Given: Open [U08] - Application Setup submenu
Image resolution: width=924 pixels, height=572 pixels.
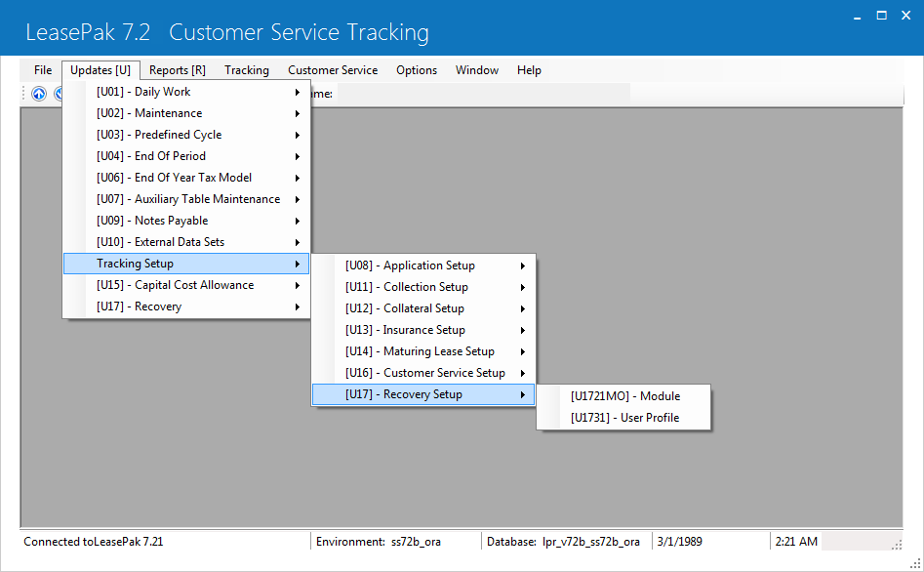Looking at the screenshot, I should pyautogui.click(x=423, y=266).
